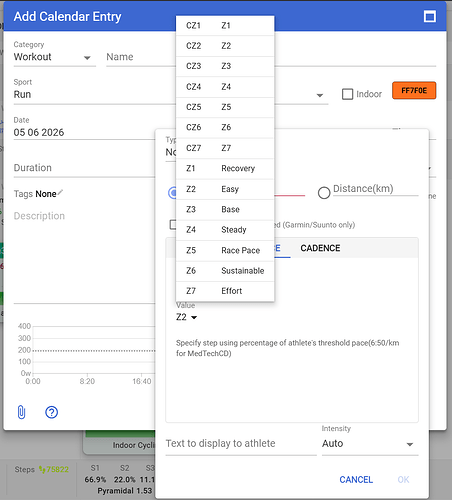This screenshot has width=452, height=500.
Task: Pick the Z1 Recovery zone entry
Action: point(225,168)
